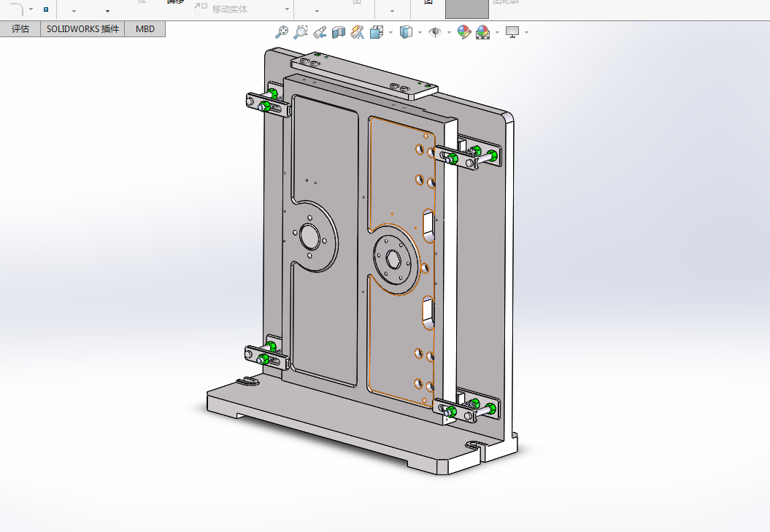Select the round center bore of left plate

click(x=309, y=236)
